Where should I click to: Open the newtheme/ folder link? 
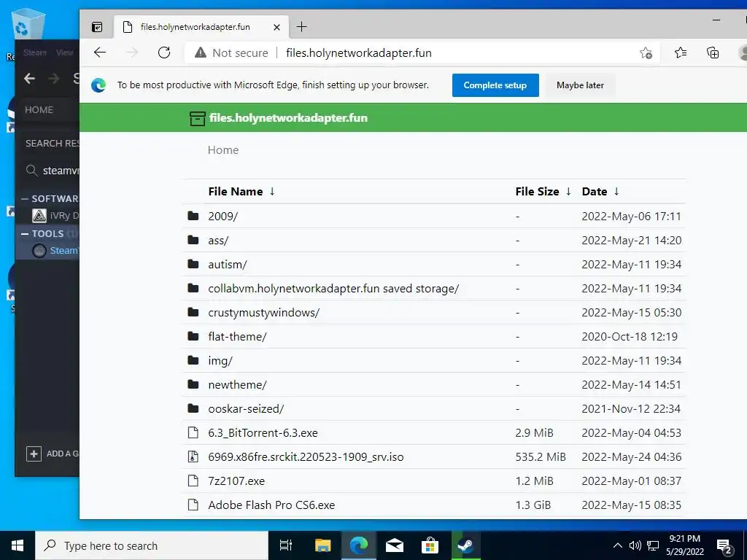pos(237,384)
